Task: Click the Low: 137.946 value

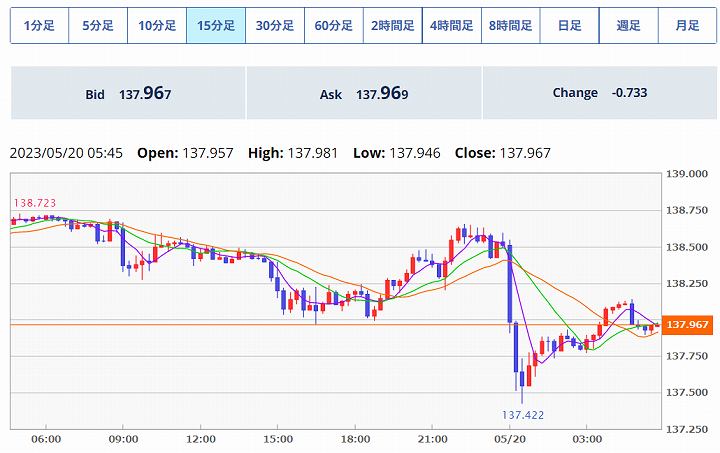Action: 397,153
